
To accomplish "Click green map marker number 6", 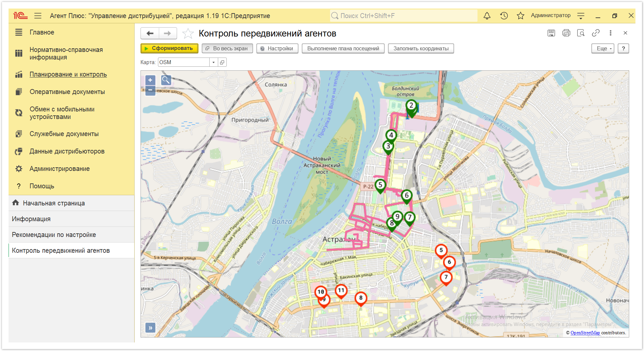I will click(x=407, y=197).
